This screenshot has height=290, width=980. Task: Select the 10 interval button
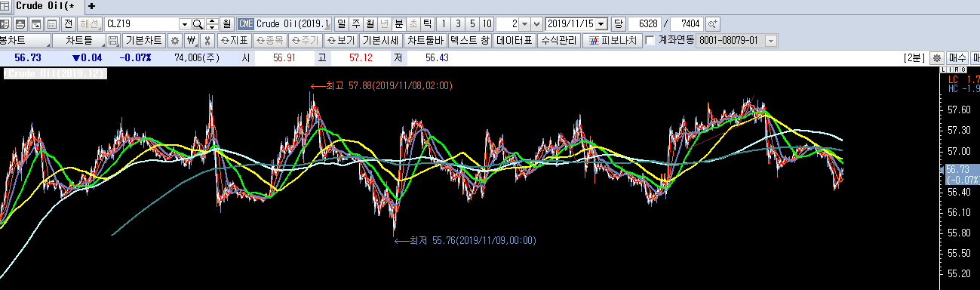(x=487, y=23)
